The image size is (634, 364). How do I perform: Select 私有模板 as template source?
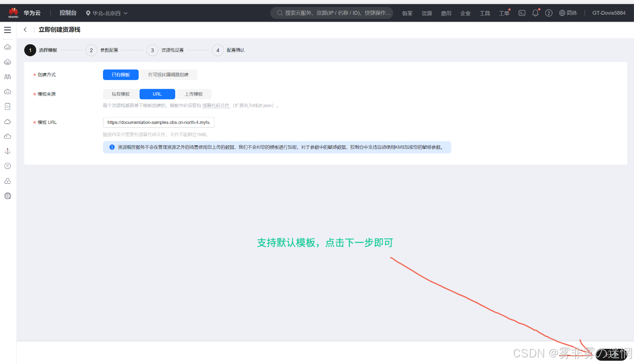121,94
